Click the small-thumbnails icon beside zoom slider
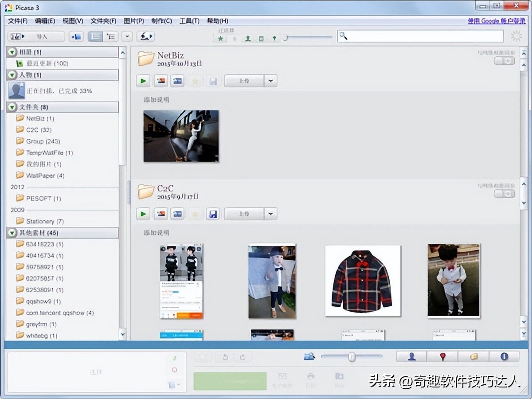532x399 pixels. 309,356
